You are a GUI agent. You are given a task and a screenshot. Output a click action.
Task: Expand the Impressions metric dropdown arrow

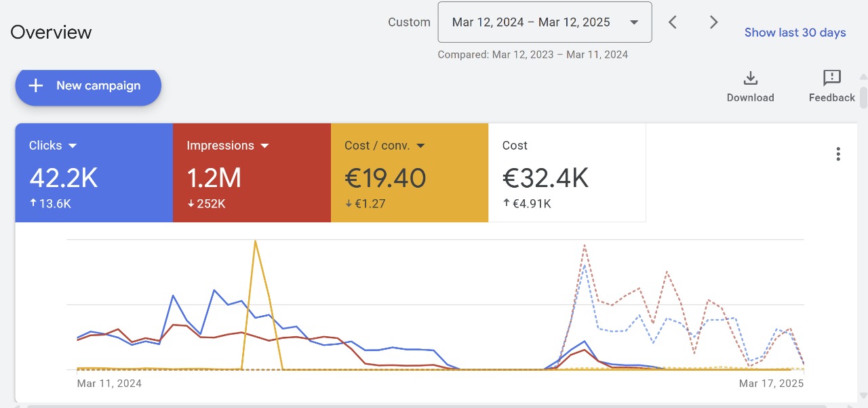pyautogui.click(x=265, y=146)
